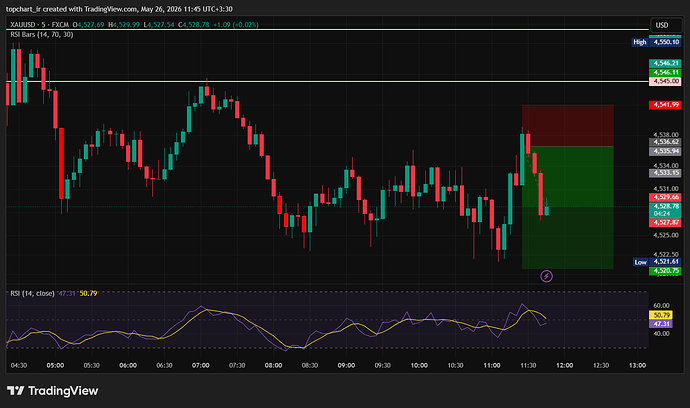Click the close value C4,528.78 in legend

tap(194, 25)
